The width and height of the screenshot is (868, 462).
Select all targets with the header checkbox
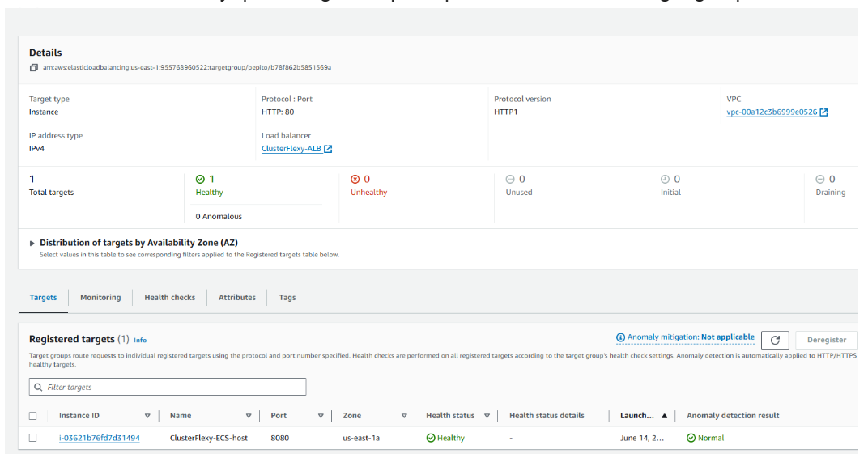pos(33,416)
